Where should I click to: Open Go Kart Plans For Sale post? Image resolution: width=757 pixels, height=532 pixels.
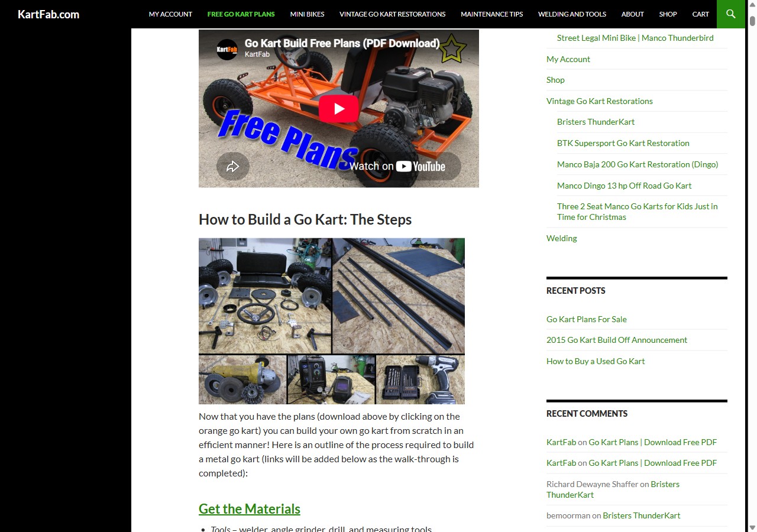coord(587,319)
